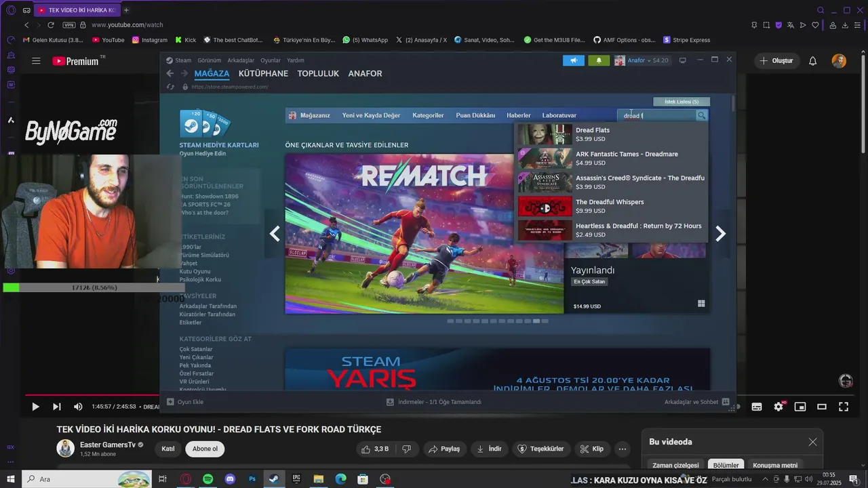The width and height of the screenshot is (868, 488).
Task: Open the browser easy setup menu
Action: tap(859, 25)
